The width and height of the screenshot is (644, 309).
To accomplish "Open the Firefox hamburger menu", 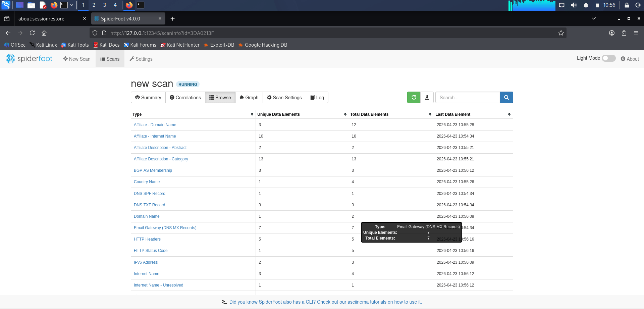I will click(x=636, y=33).
